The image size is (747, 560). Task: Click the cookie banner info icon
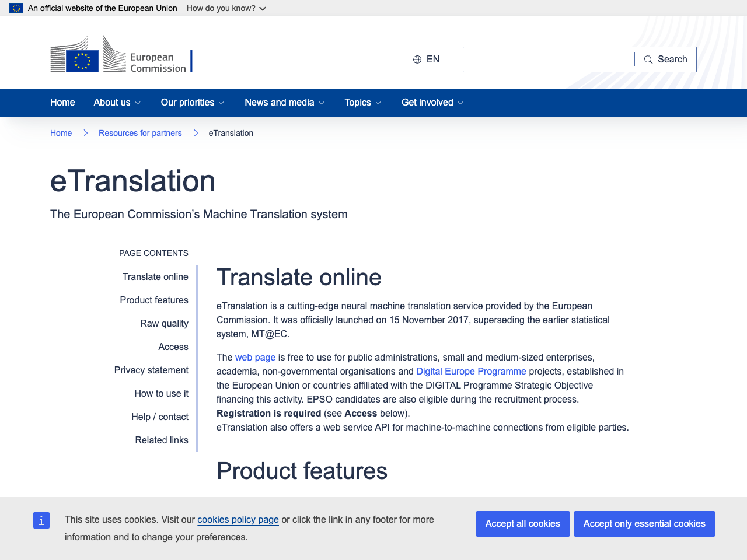(41, 520)
